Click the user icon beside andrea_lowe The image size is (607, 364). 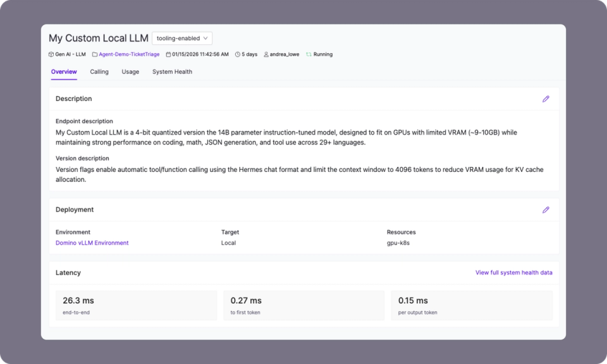tap(266, 54)
